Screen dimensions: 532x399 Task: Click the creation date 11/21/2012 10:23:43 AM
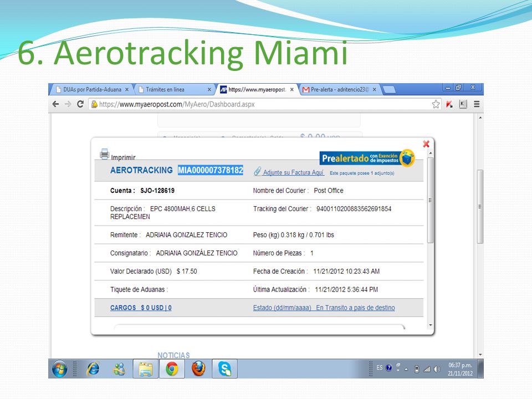click(346, 272)
